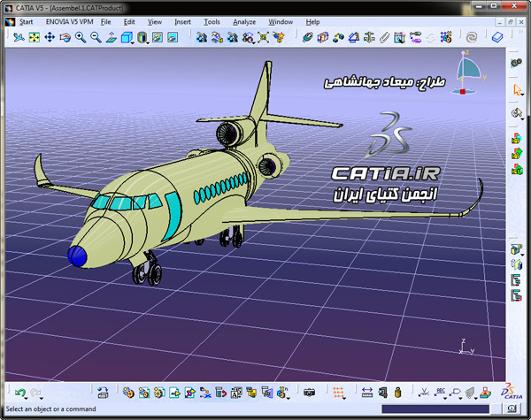Open the Window menu
The width and height of the screenshot is (531, 420).
pos(281,22)
